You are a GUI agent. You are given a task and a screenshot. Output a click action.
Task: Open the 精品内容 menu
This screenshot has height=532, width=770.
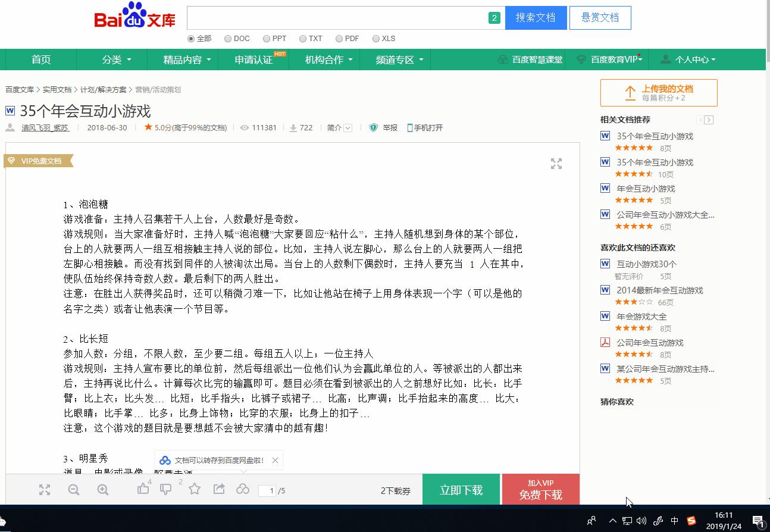183,60
